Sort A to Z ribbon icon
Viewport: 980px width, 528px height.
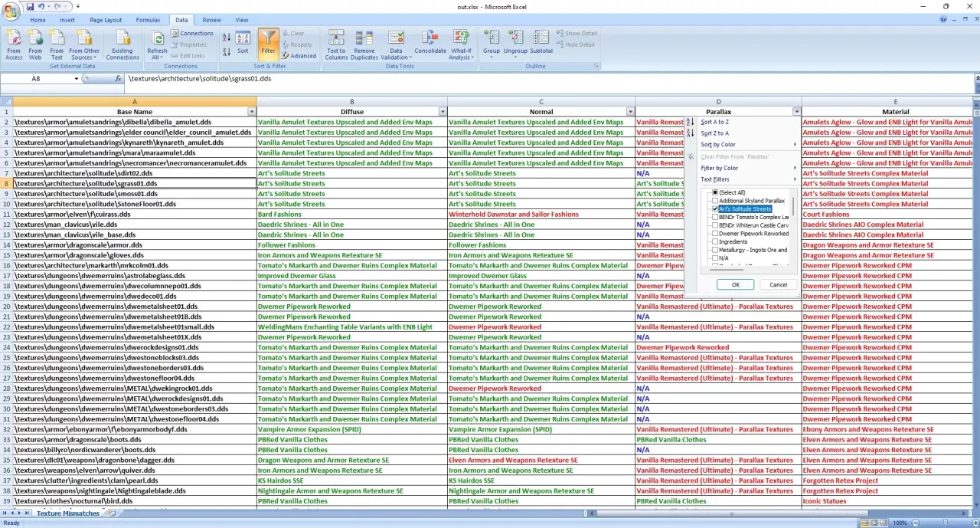[227, 37]
